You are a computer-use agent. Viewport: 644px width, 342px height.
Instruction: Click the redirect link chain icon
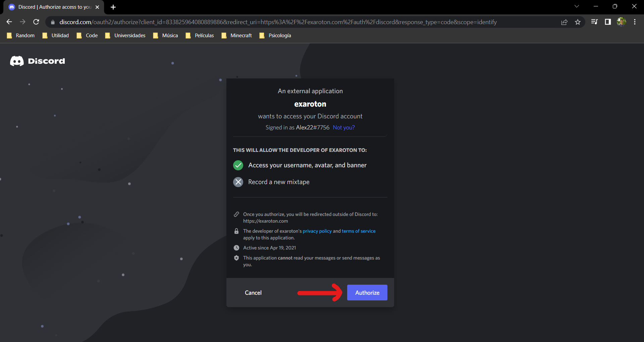[236, 214]
